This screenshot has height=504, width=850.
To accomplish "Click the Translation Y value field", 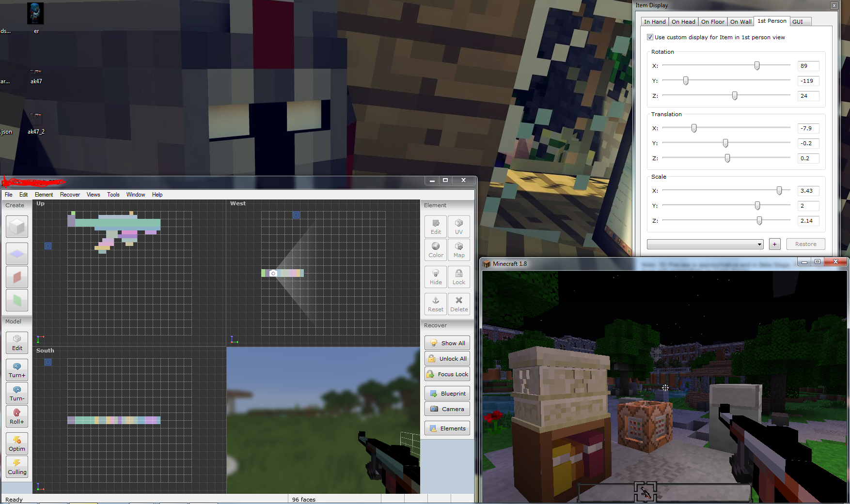I will 808,143.
